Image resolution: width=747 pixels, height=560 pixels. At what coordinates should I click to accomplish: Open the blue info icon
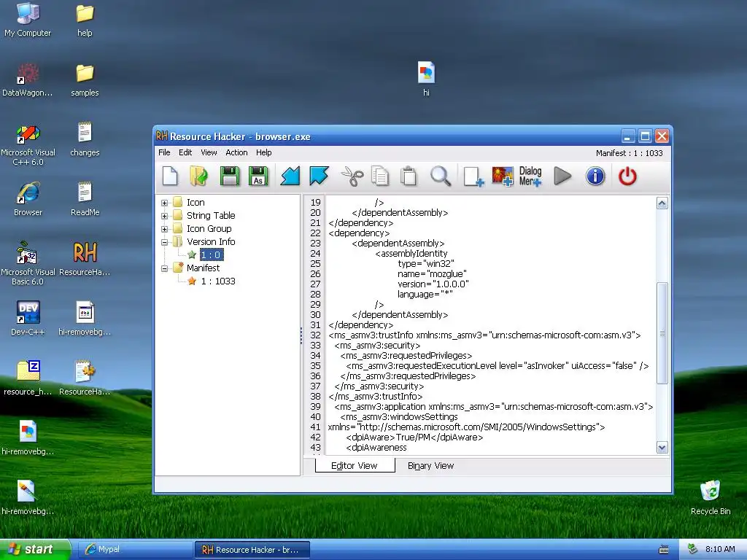[x=595, y=176]
